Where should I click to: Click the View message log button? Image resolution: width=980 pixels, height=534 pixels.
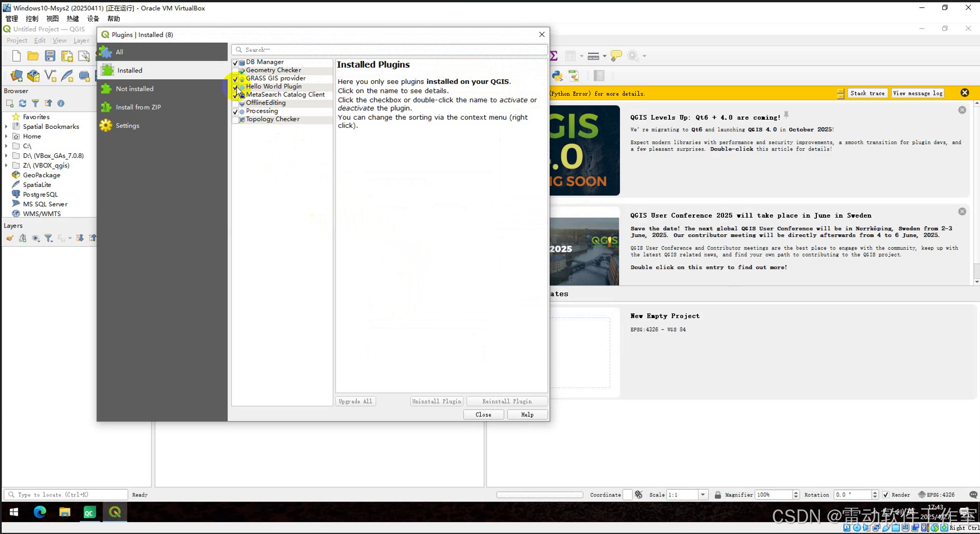(918, 93)
